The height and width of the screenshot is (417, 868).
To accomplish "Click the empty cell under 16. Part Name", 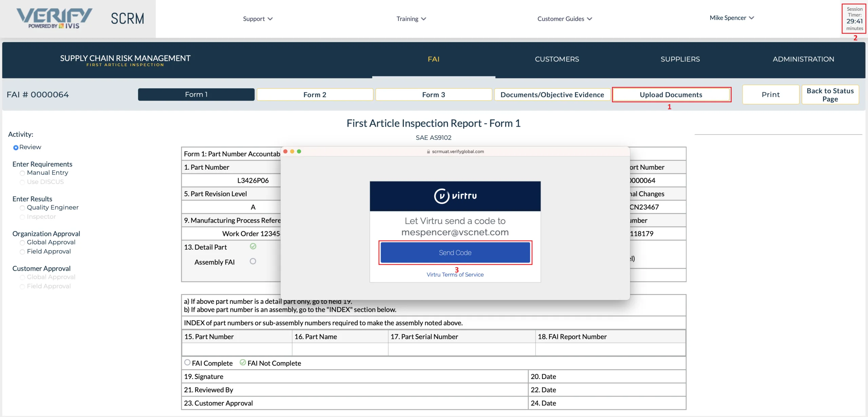I will coord(340,349).
